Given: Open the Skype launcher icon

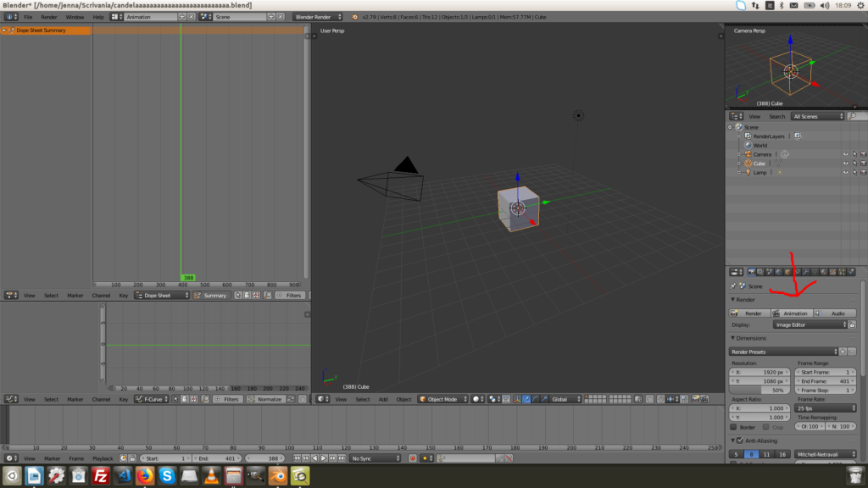Looking at the screenshot, I should click(167, 476).
